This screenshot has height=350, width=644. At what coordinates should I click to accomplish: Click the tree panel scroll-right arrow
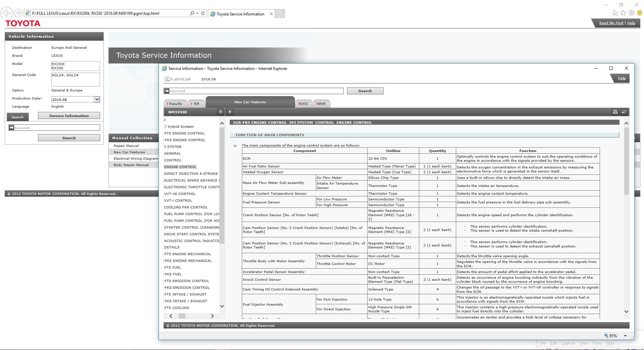click(x=212, y=316)
